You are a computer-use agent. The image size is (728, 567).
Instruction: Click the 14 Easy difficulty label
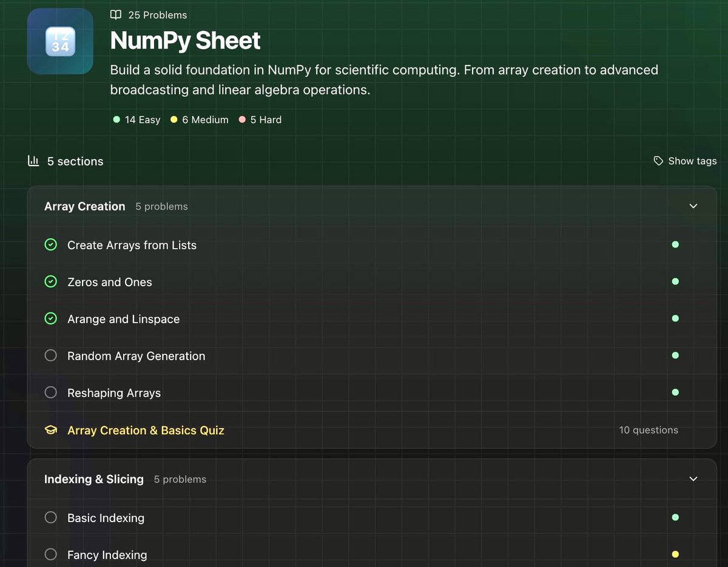[143, 119]
